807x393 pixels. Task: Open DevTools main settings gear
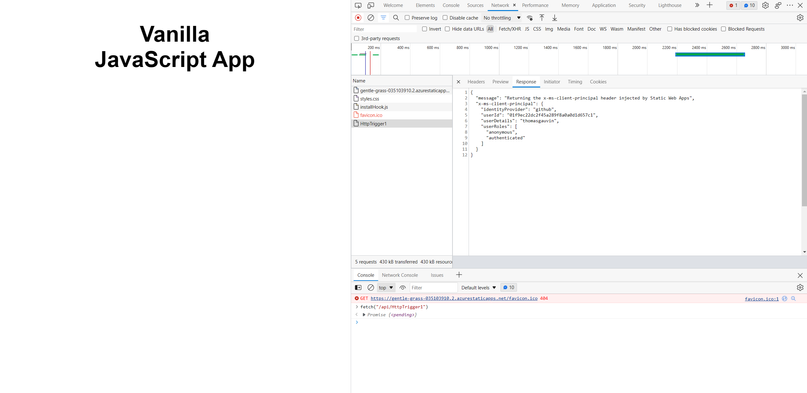click(x=765, y=5)
